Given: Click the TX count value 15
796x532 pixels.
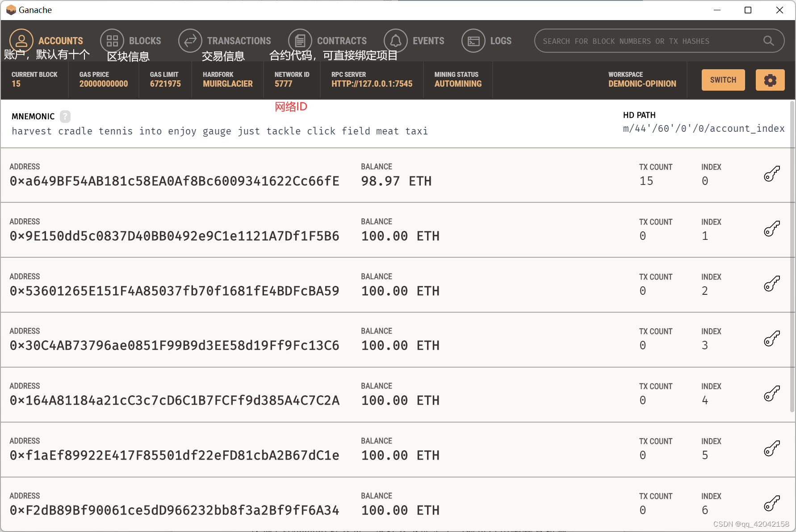Looking at the screenshot, I should click(646, 181).
